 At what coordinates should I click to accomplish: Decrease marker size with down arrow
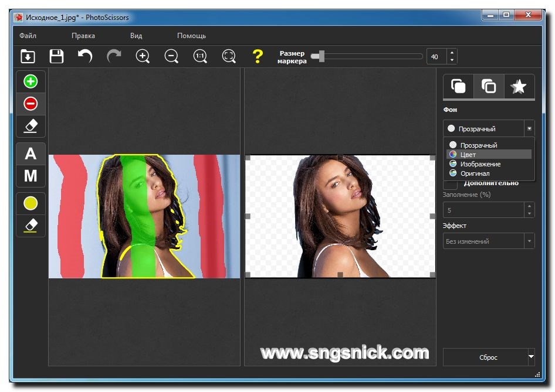pyautogui.click(x=452, y=60)
